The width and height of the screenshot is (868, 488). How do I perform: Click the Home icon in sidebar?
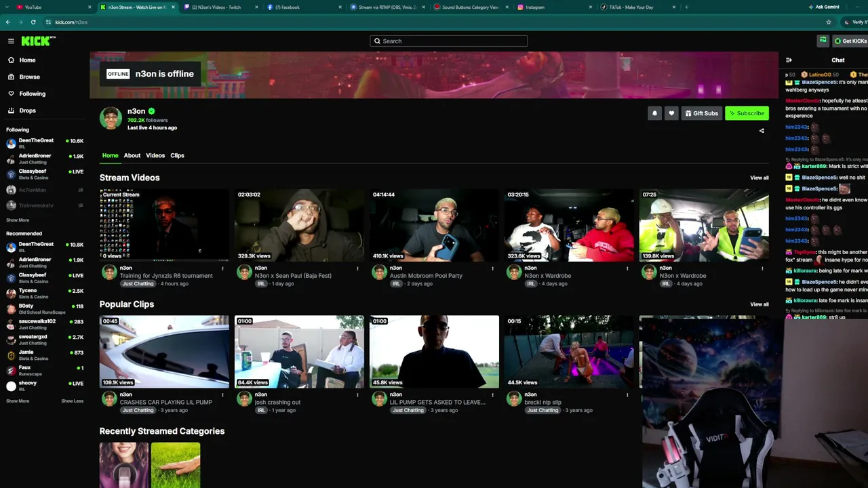11,60
